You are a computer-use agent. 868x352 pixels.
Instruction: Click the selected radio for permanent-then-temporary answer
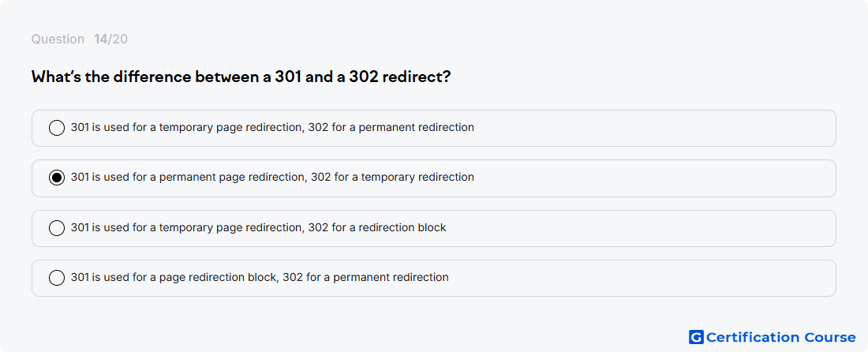[57, 178]
